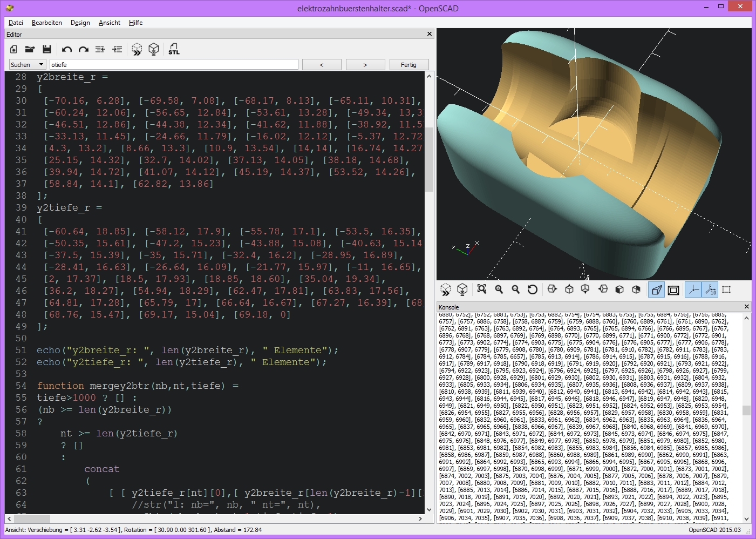Toggle perspective projection mode
The height and width of the screenshot is (539, 756).
pos(657,290)
